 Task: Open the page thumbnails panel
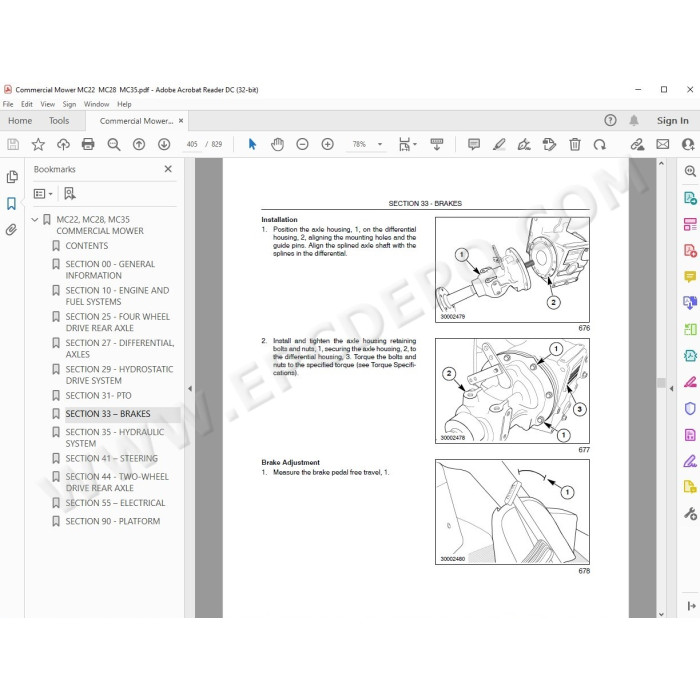coord(12,177)
